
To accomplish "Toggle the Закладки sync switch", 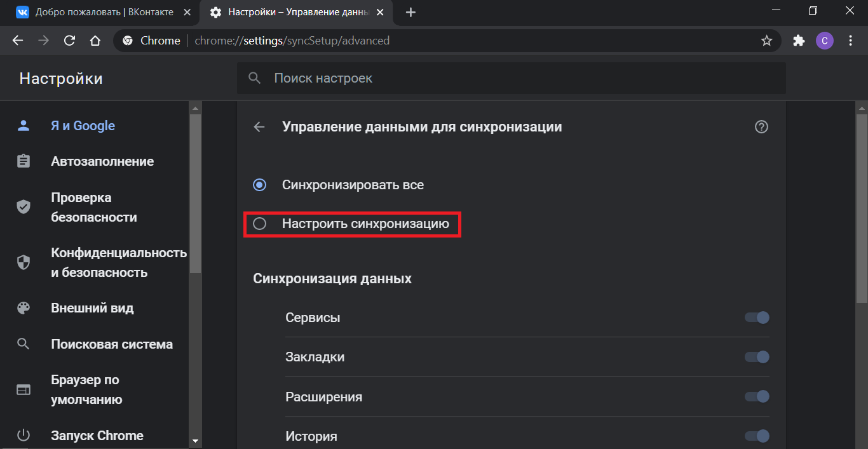I will click(757, 357).
